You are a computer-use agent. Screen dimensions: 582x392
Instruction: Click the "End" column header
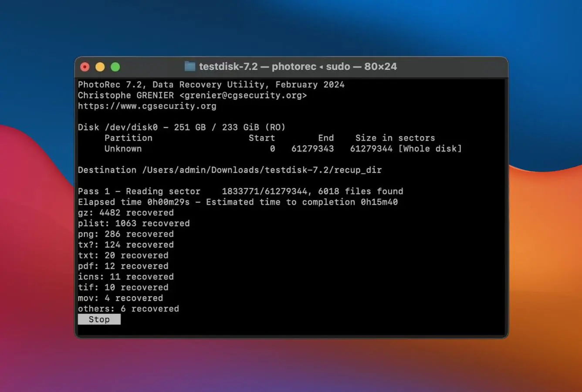(x=326, y=138)
